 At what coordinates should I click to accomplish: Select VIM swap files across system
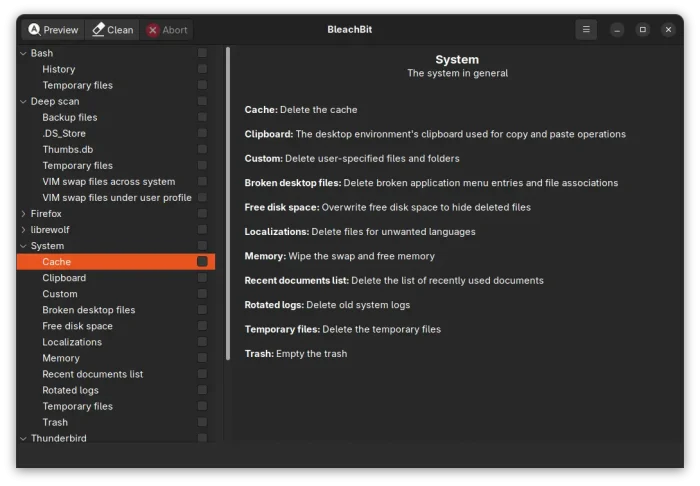[108, 182]
